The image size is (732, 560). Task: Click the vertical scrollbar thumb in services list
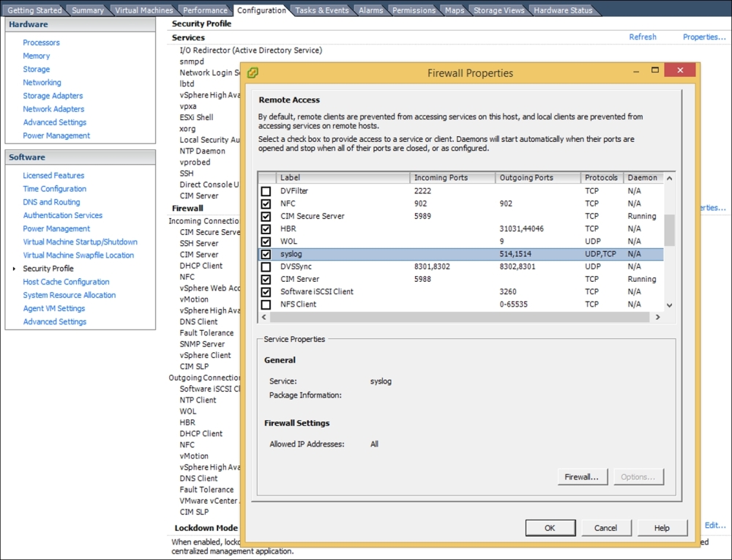click(x=670, y=230)
